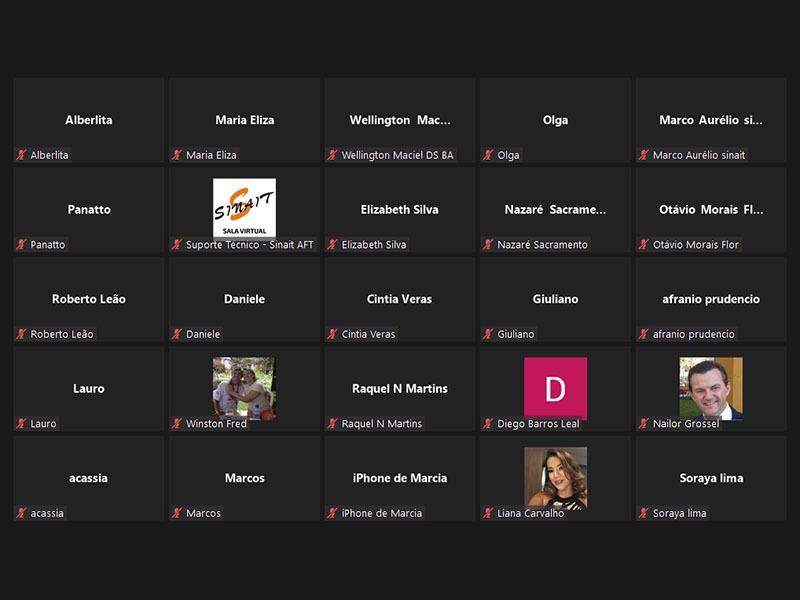Click muted mic icon beside Panatto label
Image resolution: width=800 pixels, height=600 pixels.
(x=21, y=244)
